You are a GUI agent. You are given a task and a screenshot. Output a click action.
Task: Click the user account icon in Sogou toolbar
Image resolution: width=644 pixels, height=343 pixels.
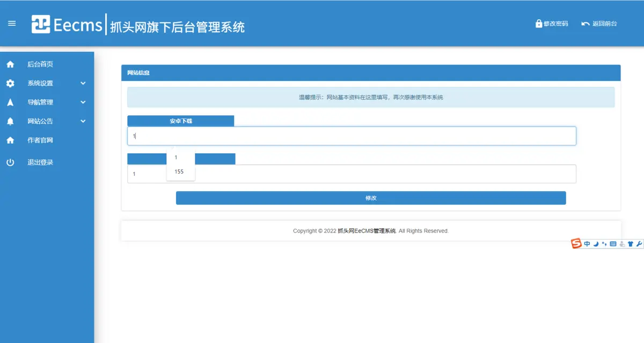(622, 244)
